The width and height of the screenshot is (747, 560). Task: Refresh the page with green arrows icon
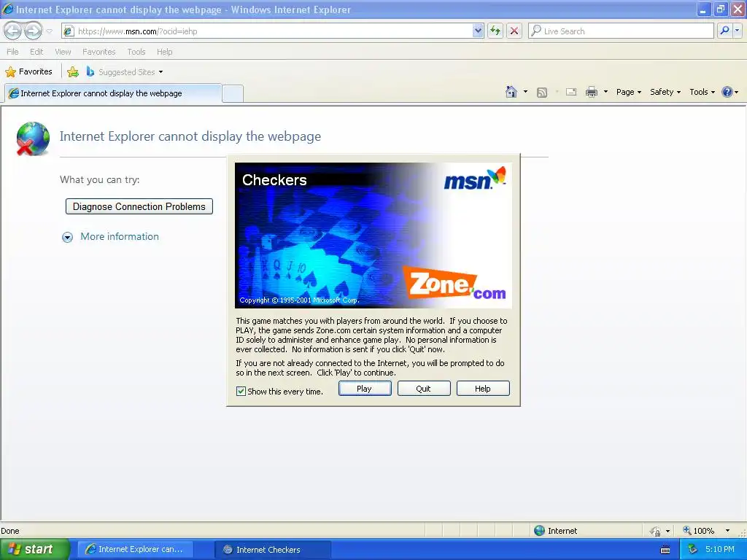495,31
